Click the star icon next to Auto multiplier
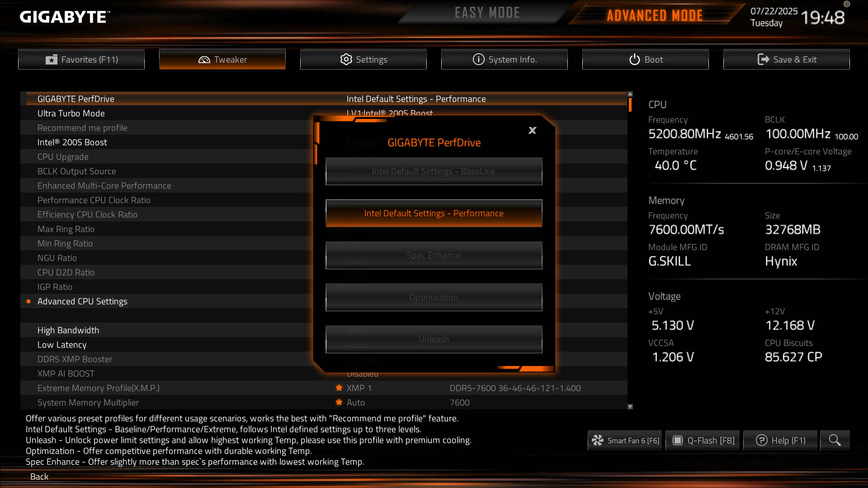 [x=339, y=402]
